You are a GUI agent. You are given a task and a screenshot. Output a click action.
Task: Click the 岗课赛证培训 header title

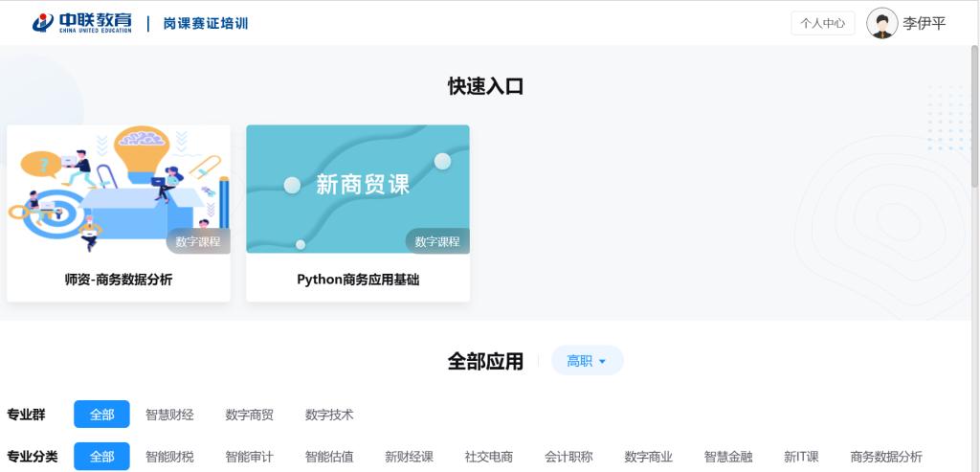coord(206,24)
